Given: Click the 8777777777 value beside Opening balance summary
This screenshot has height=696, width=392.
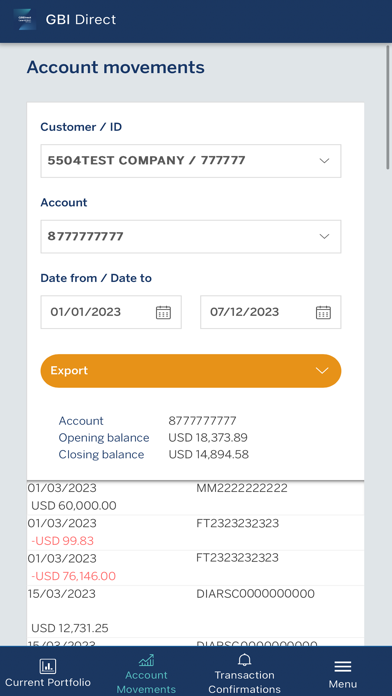Looking at the screenshot, I should (x=202, y=421).
